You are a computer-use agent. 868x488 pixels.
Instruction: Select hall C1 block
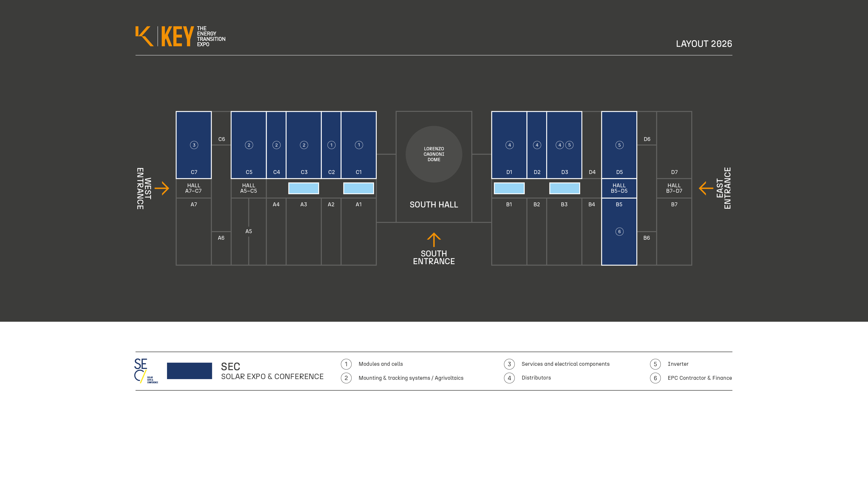(358, 158)
